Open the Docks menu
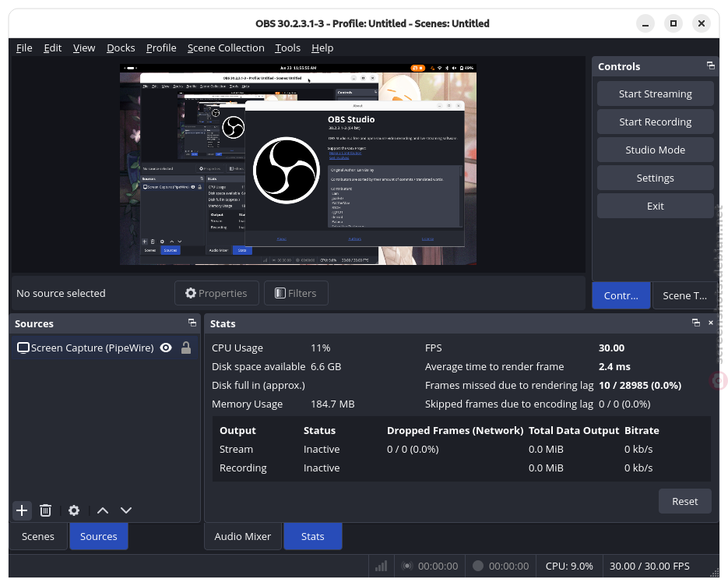Screen dimensions: 728x586 121,48
